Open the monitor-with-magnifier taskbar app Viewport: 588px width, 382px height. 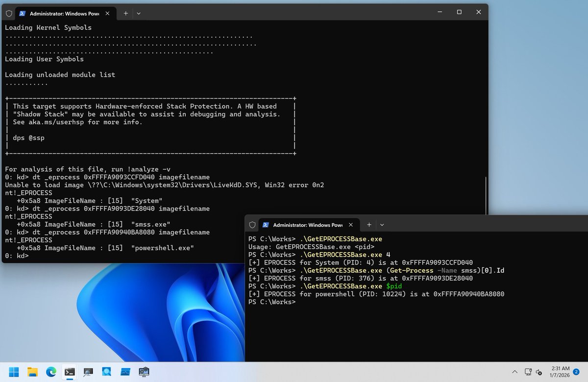coord(88,372)
